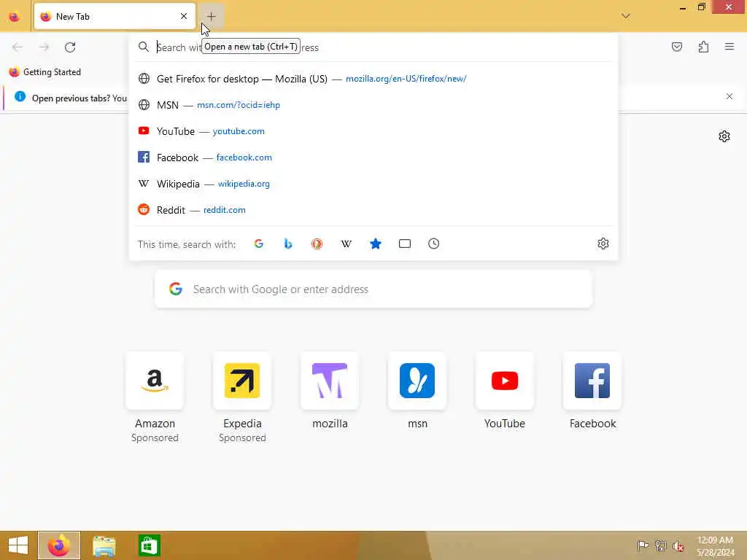
Task: Open Getting Started bookmark
Action: [x=45, y=72]
